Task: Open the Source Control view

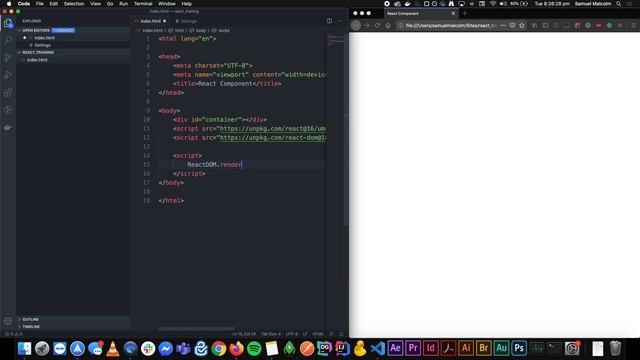Action: tap(8, 58)
